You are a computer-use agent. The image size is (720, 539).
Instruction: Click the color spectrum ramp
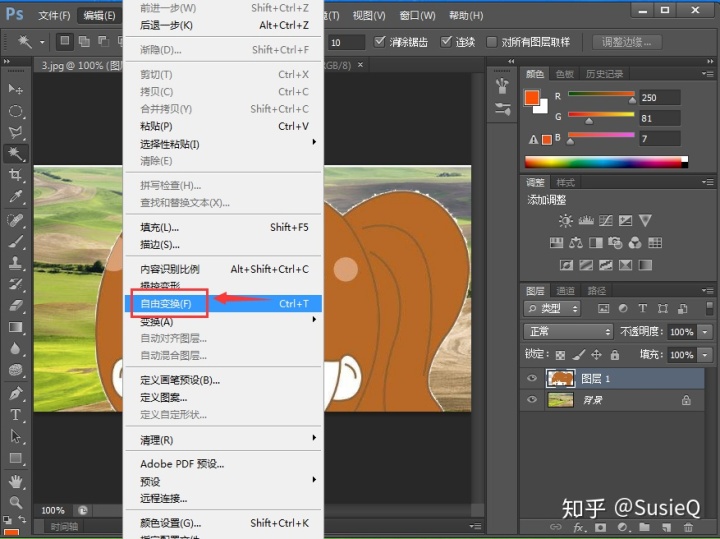[606, 162]
